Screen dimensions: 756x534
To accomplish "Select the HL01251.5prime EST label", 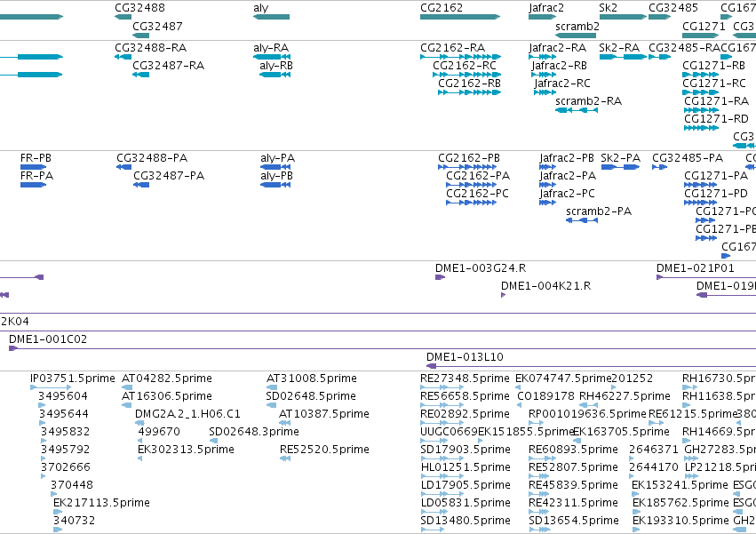I will pyautogui.click(x=466, y=467).
